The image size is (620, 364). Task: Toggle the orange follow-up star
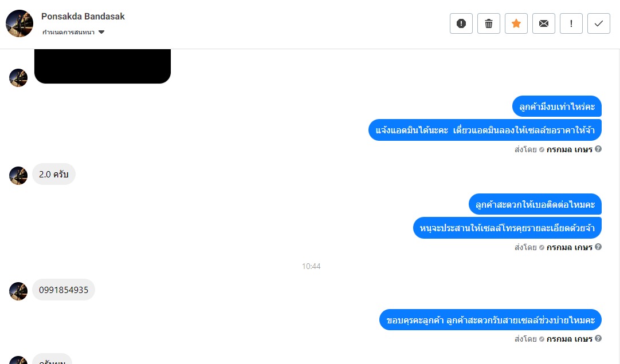[x=516, y=23]
